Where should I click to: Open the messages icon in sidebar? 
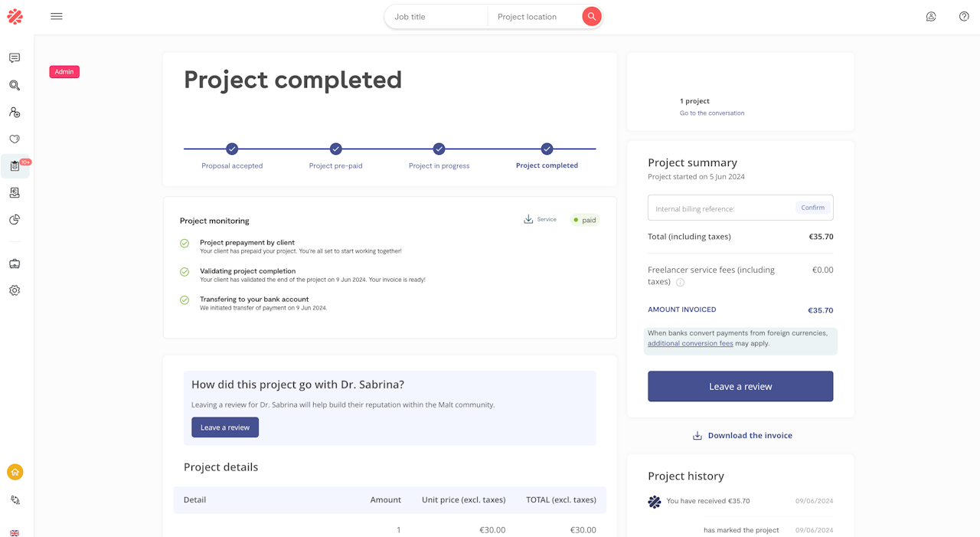(15, 58)
